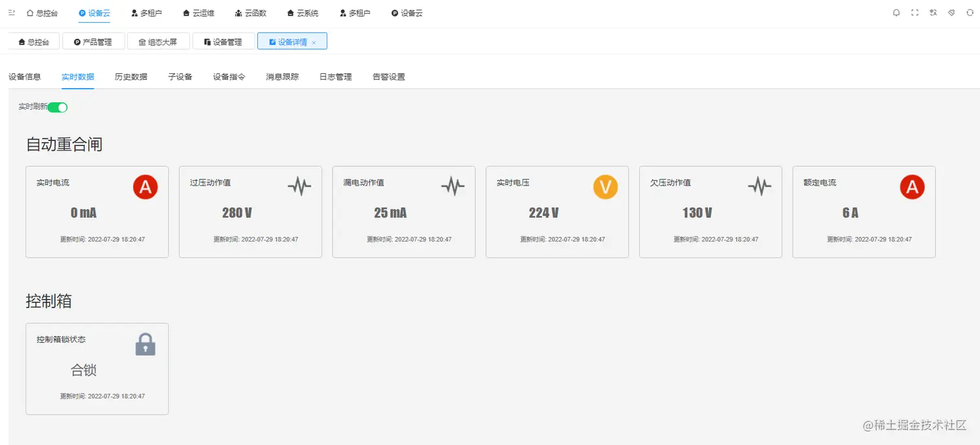Select the 实时数据 tab
The width and height of the screenshot is (980, 445).
tap(78, 77)
